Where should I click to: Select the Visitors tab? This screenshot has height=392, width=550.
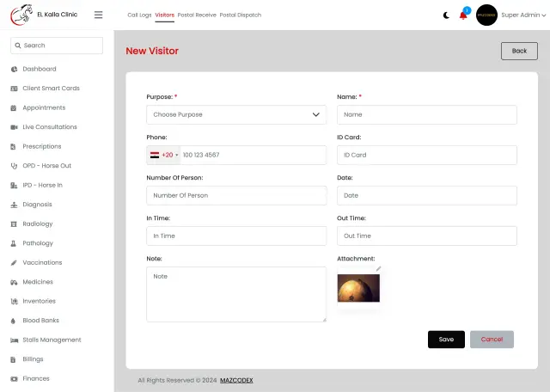(x=164, y=15)
